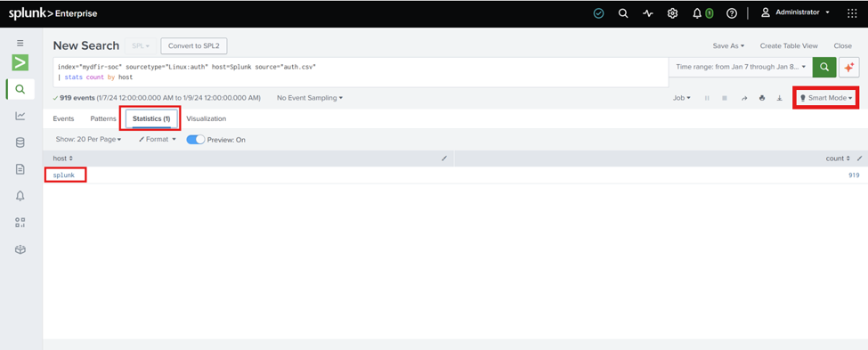Print the search results
The height and width of the screenshot is (350, 868).
coord(762,98)
